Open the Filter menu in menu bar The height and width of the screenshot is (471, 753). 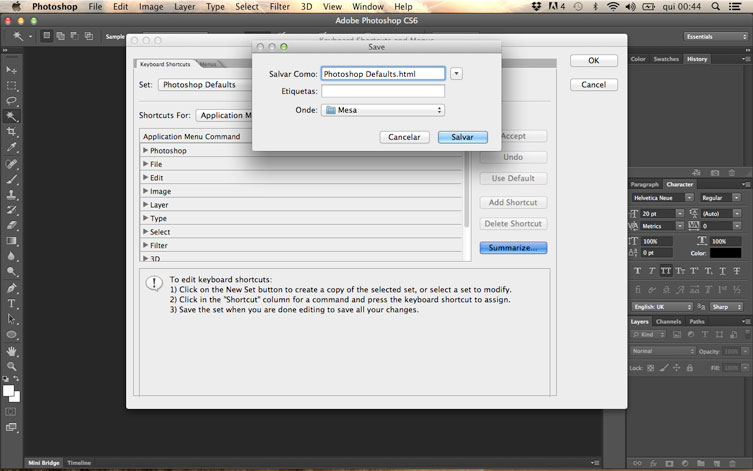[x=280, y=7]
